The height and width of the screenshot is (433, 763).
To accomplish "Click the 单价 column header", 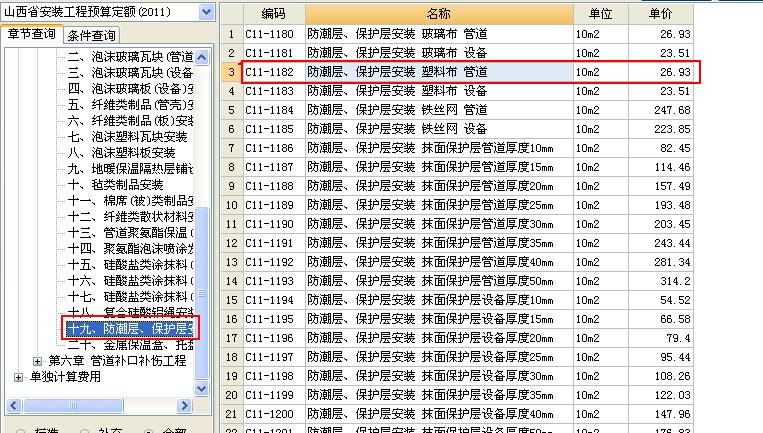I will click(661, 14).
